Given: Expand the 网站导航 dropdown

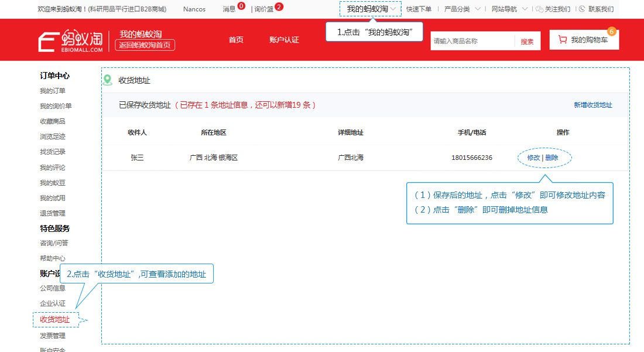Looking at the screenshot, I should click(509, 9).
